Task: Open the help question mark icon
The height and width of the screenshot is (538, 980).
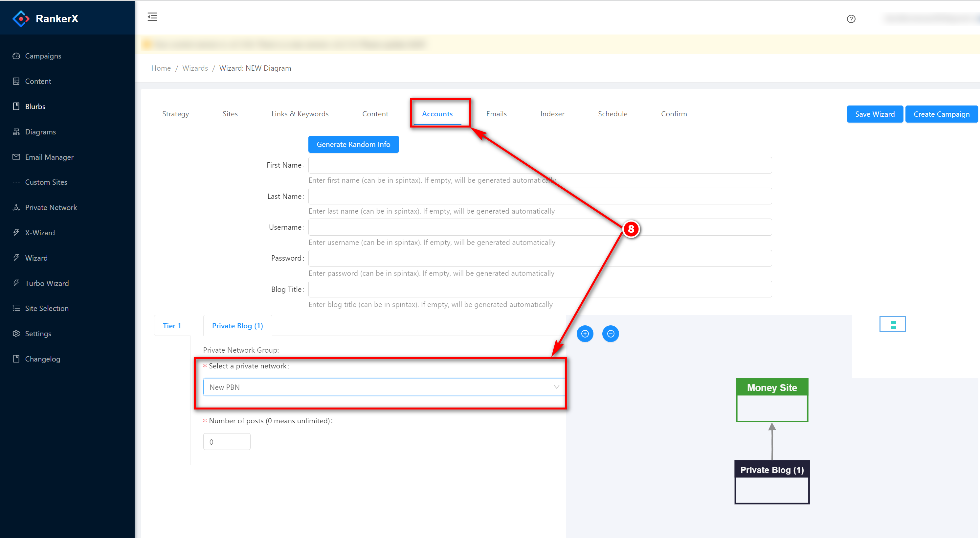Action: point(851,19)
